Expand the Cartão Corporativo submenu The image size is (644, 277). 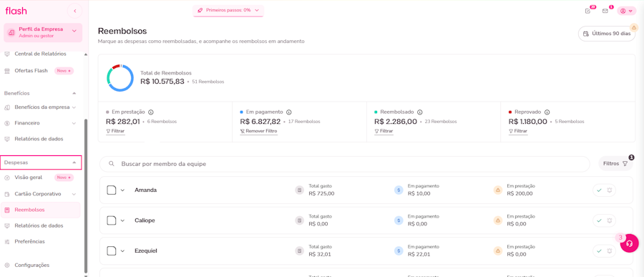74,194
